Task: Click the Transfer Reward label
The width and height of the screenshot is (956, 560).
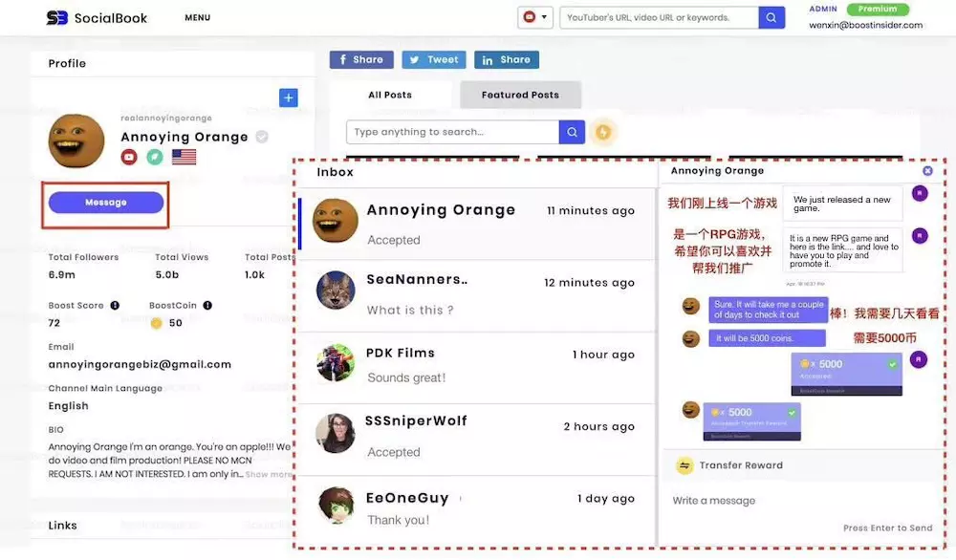Action: click(741, 465)
